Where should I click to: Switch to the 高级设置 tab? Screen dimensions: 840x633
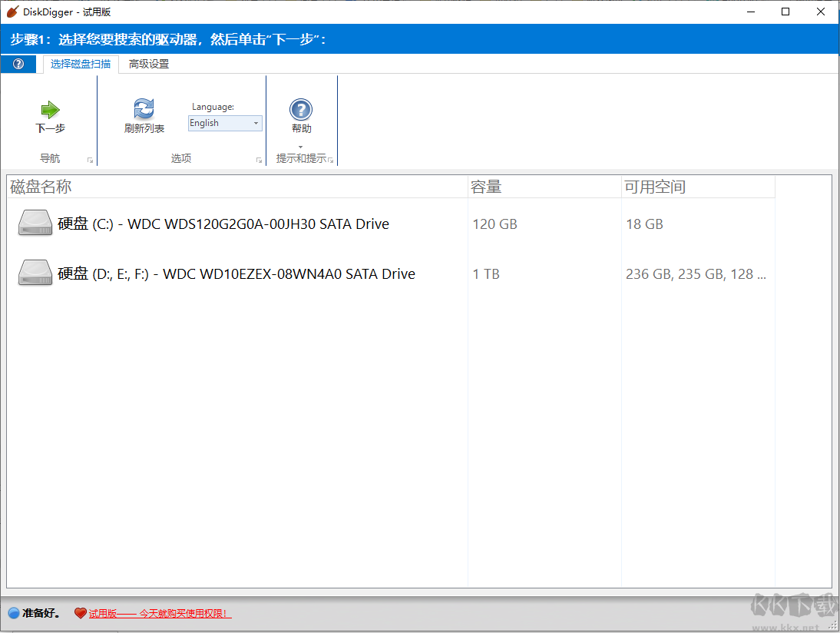149,65
